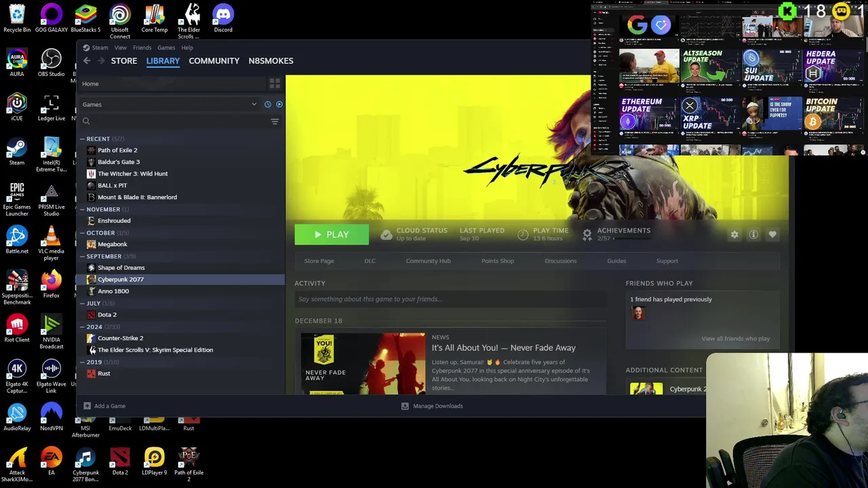
Task: Open the Guides link
Action: pos(616,261)
